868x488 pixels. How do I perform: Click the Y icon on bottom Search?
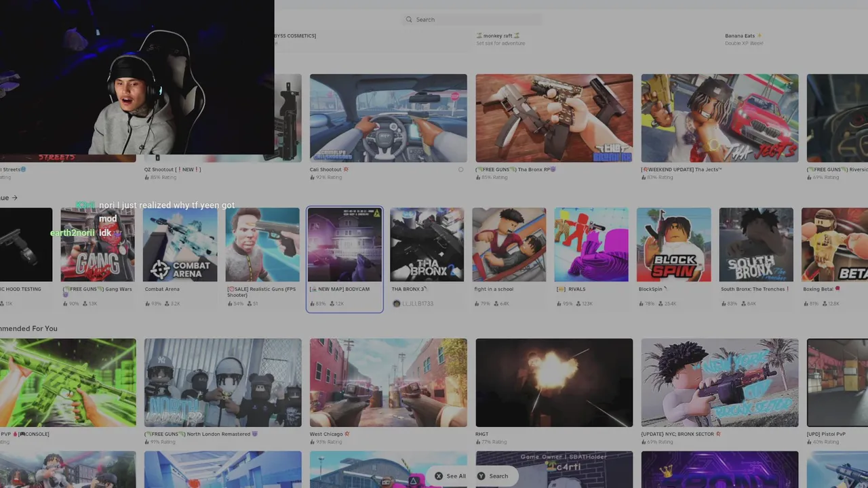[481, 476]
